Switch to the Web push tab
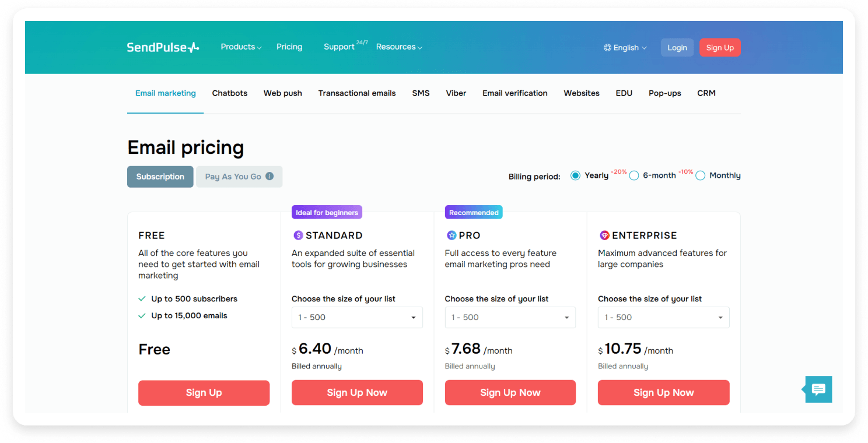 pyautogui.click(x=283, y=93)
